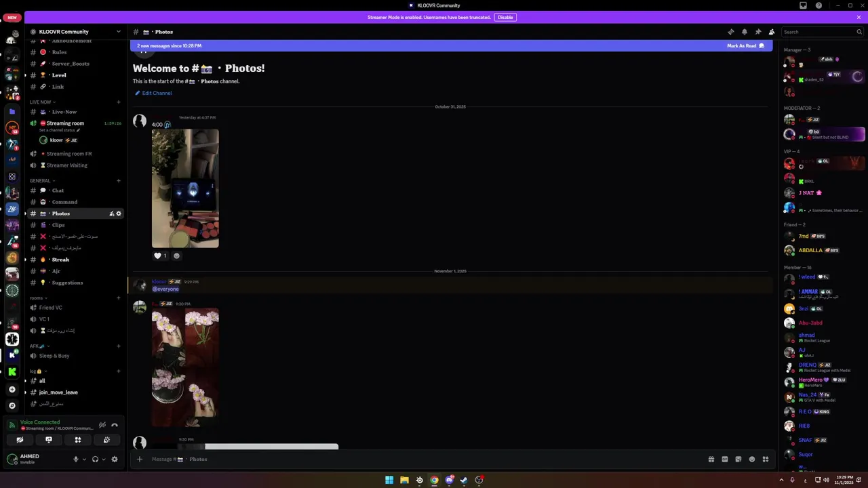The height and width of the screenshot is (488, 868).
Task: Create channel in rooms category
Action: pos(119,298)
